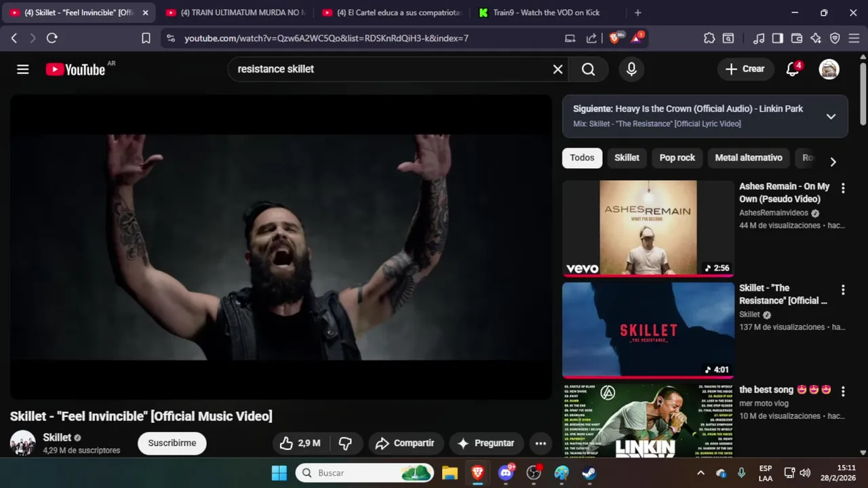Open options for 'the best song' video
Viewport: 868px width, 488px height.
[843, 392]
